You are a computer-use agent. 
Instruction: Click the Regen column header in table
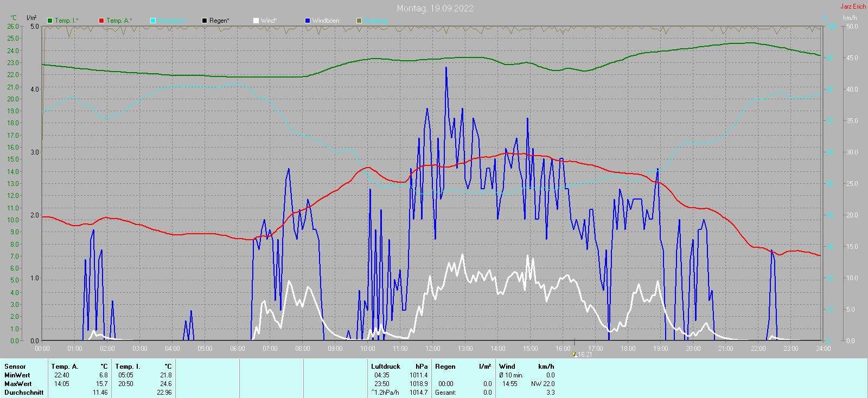coord(445,367)
